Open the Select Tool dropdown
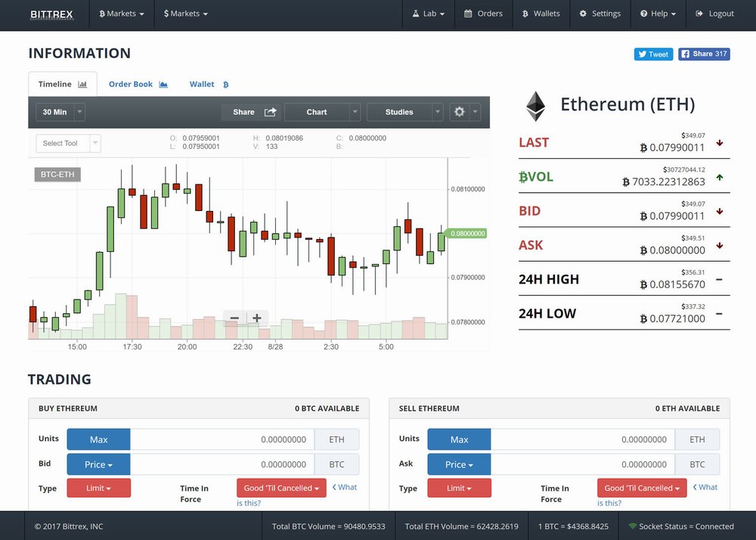The width and height of the screenshot is (756, 540). pyautogui.click(x=69, y=143)
